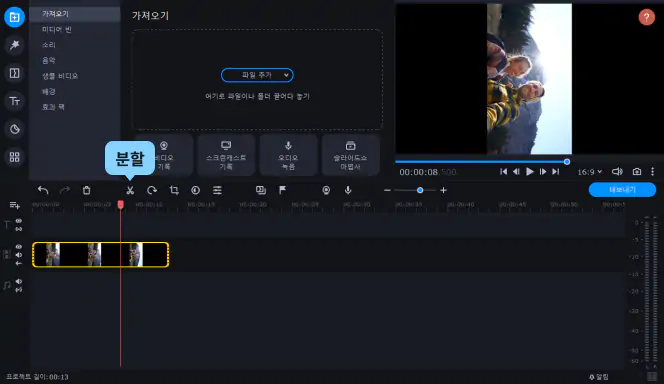The width and height of the screenshot is (664, 384).
Task: Click the 스크린캐스트 기록 button
Action: 226,155
